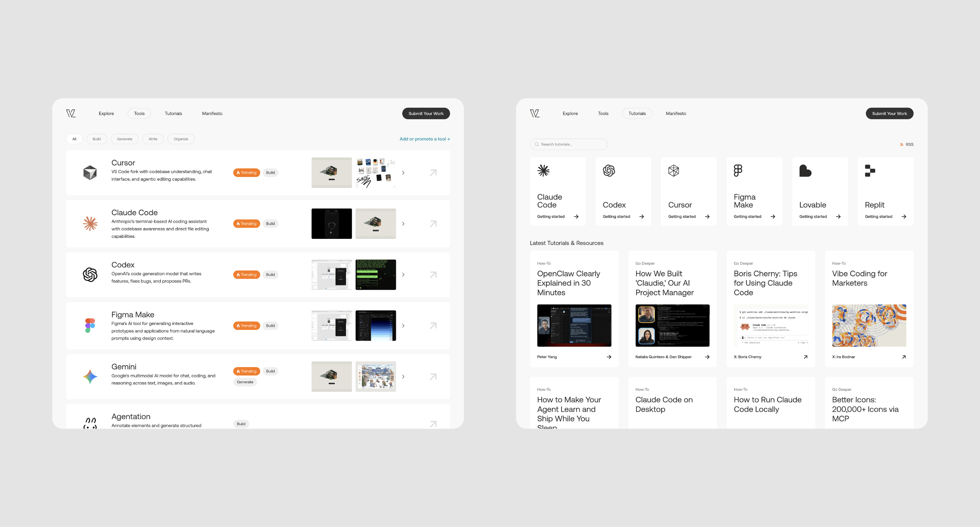Select the All filter chip
The image size is (980, 527).
pos(74,139)
